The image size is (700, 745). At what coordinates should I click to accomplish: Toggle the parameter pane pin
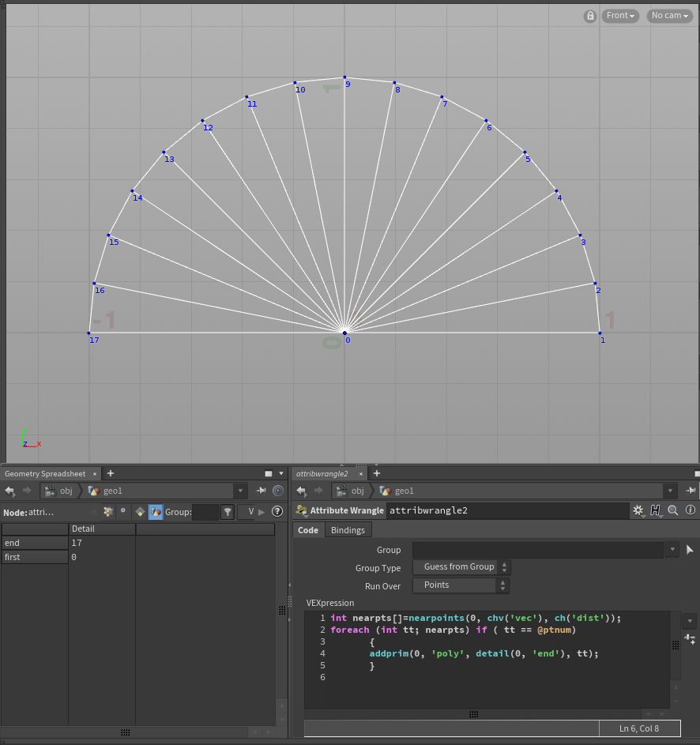691,491
